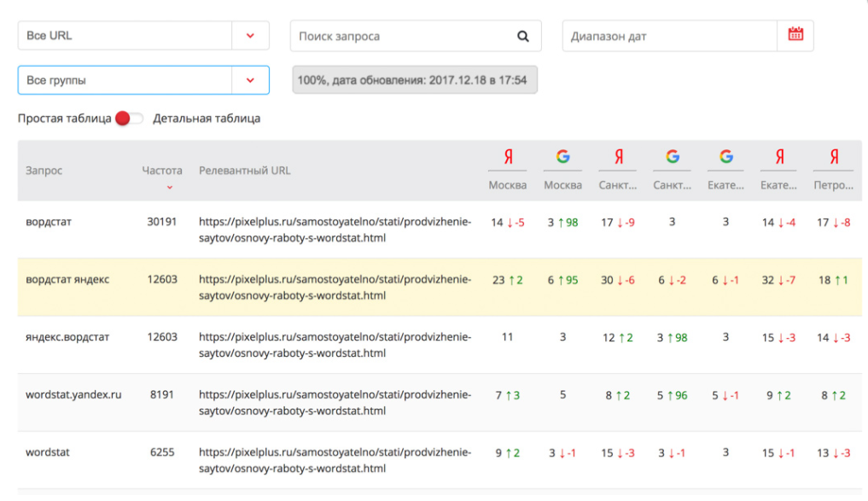The image size is (868, 501).
Task: Click the Yandex icon above the first Санкт… column
Action: 618,157
